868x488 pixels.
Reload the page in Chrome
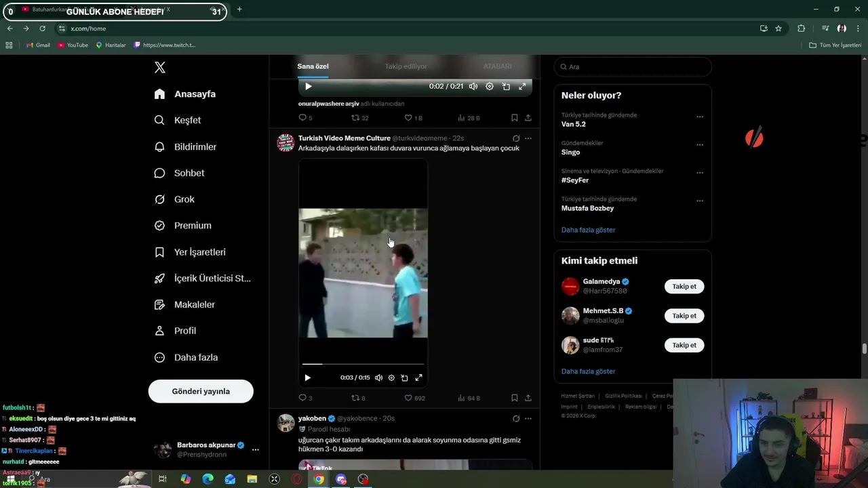42,28
